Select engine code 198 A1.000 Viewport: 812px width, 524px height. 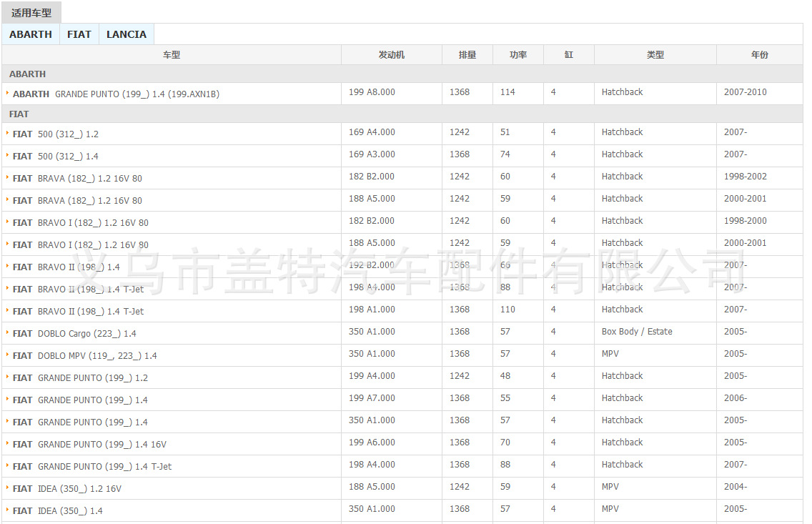click(372, 310)
